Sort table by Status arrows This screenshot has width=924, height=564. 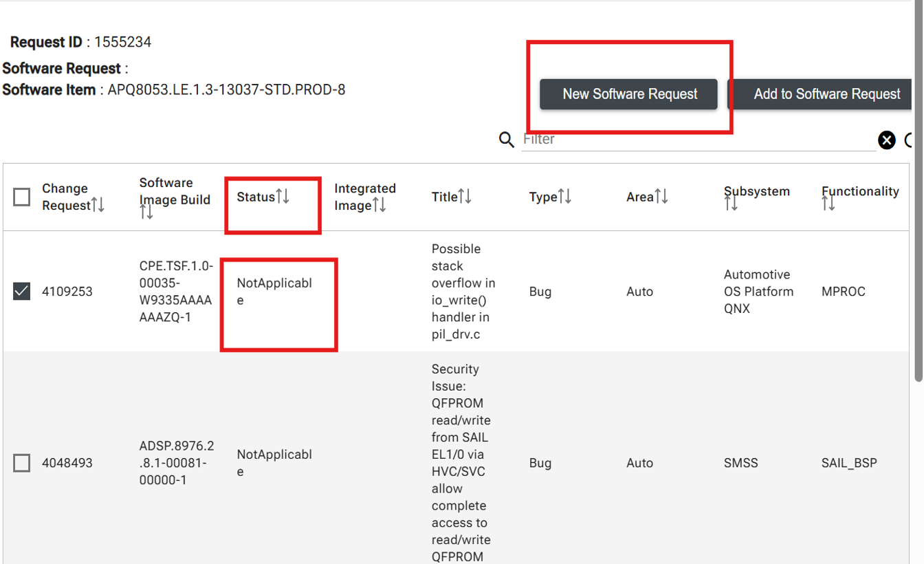[x=283, y=197]
